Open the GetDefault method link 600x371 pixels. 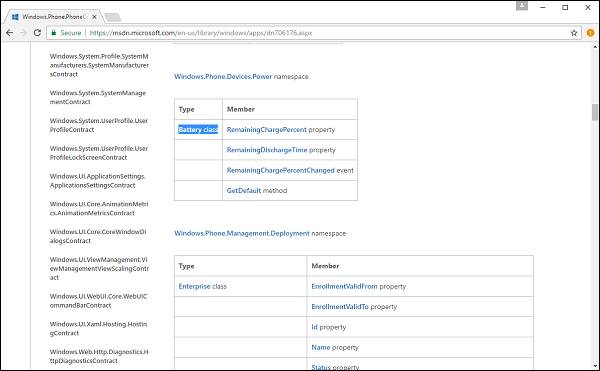tap(244, 190)
